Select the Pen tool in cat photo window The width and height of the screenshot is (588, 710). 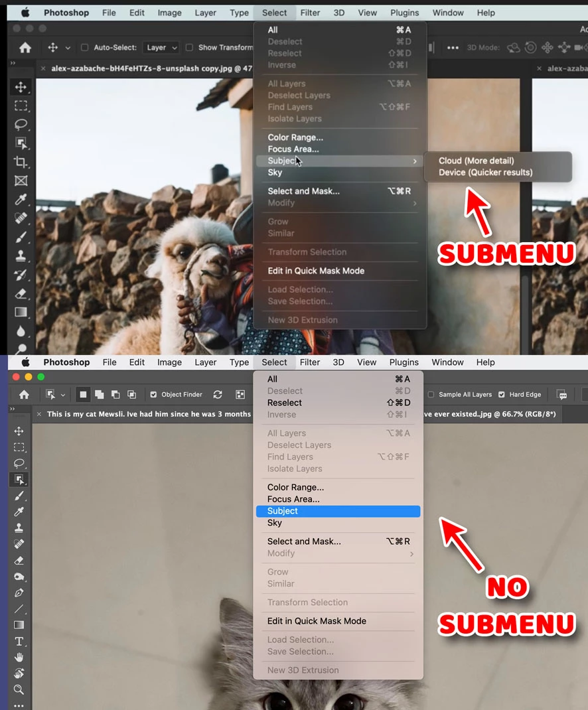coord(19,593)
